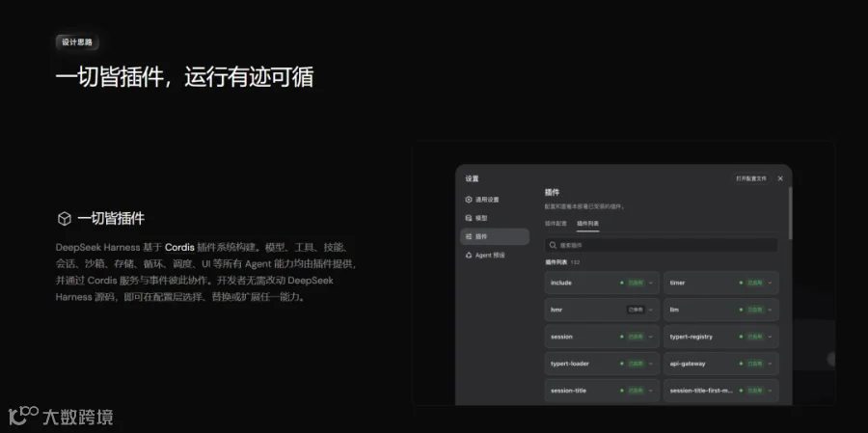This screenshot has width=868, height=433.
Task: Switch to the 插件配置 tab
Action: [x=556, y=223]
